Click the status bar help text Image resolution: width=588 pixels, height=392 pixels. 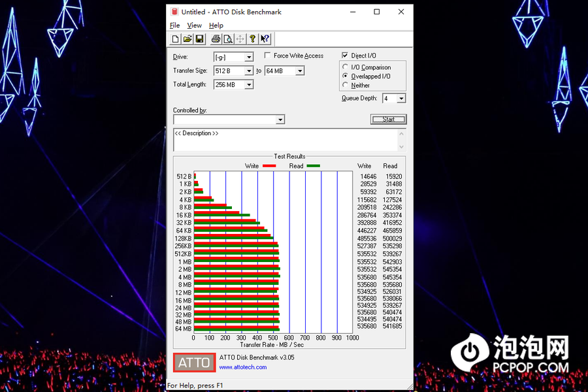pyautogui.click(x=195, y=385)
